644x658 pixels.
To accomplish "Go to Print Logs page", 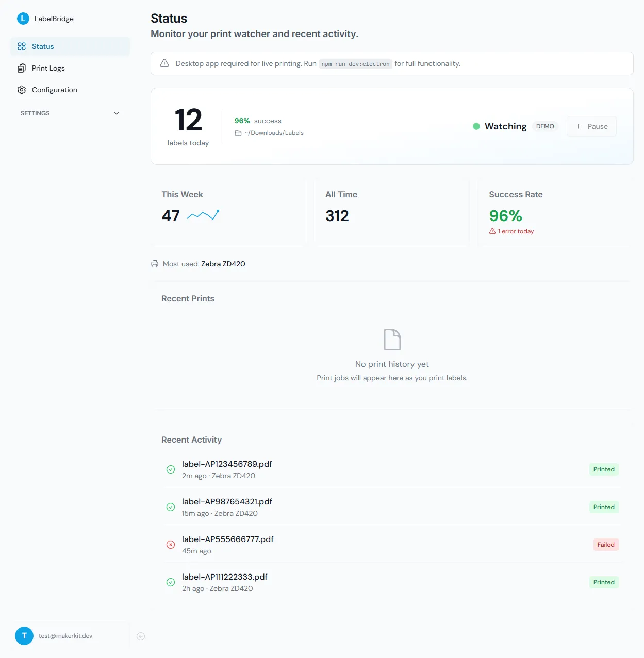I will (x=48, y=68).
